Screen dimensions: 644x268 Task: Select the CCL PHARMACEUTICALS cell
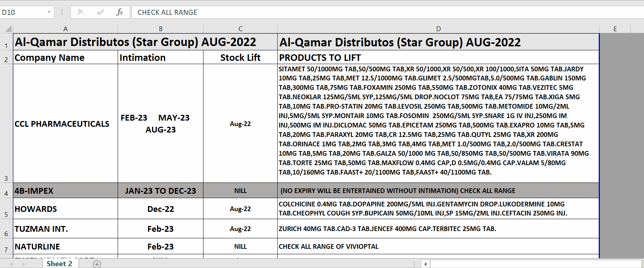coord(66,123)
